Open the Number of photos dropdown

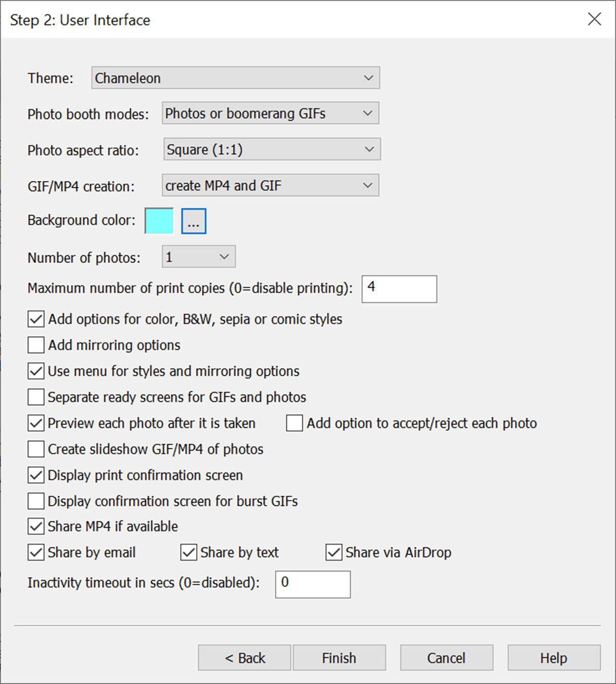point(199,257)
